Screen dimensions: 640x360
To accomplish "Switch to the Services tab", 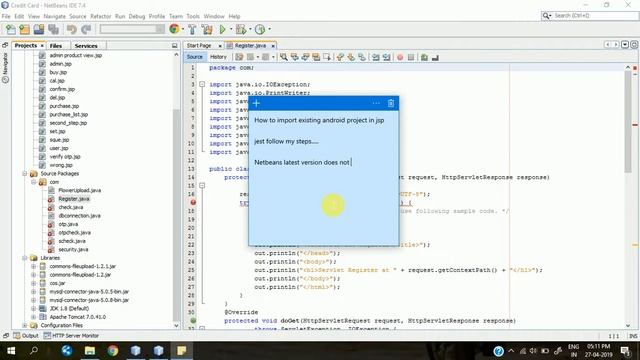I will (x=86, y=46).
